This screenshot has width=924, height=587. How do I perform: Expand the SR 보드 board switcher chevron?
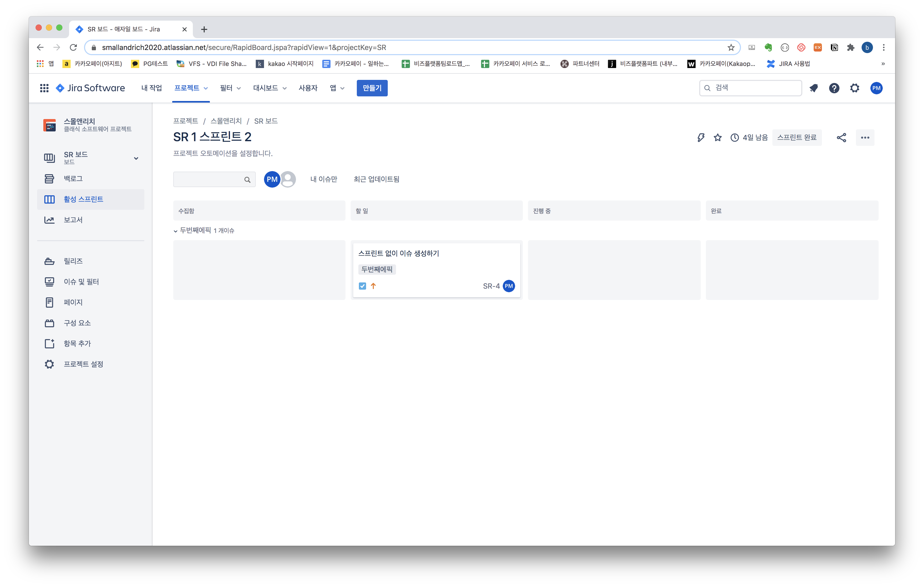click(136, 158)
